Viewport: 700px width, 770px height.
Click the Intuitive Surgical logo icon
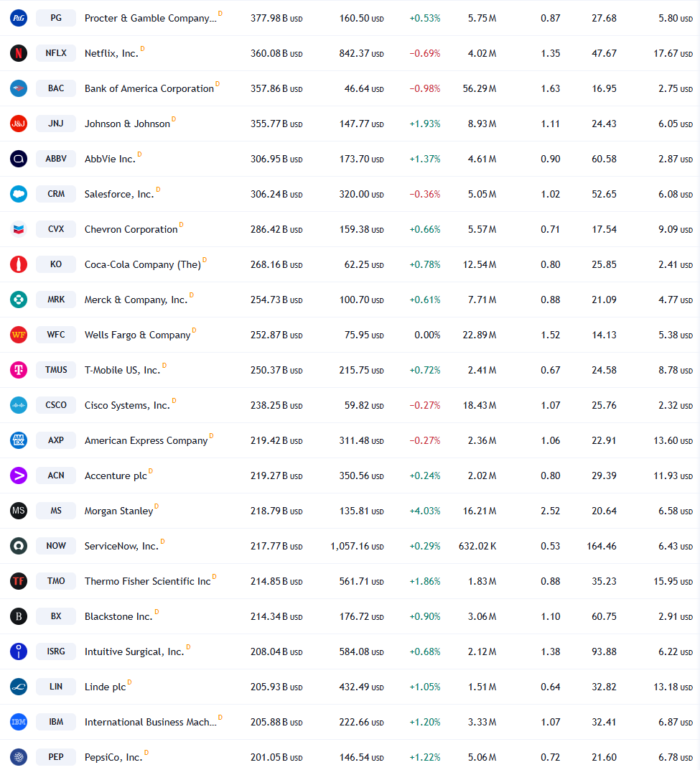(x=19, y=651)
